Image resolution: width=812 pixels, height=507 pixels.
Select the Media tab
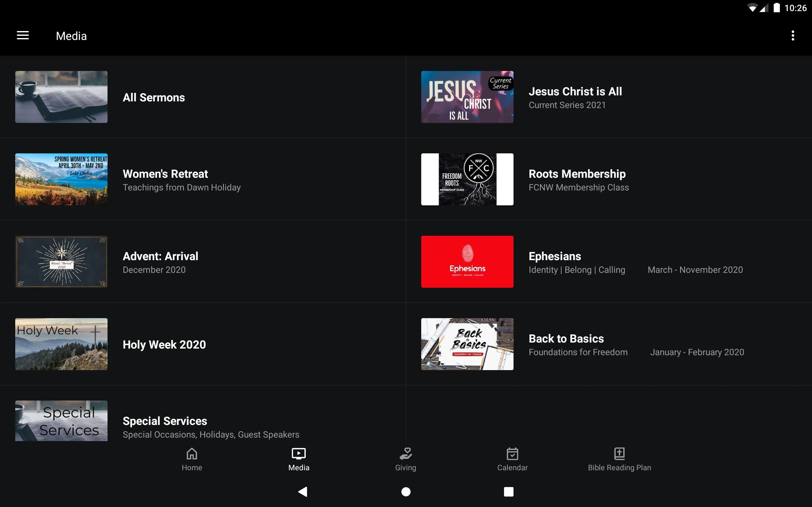299,459
